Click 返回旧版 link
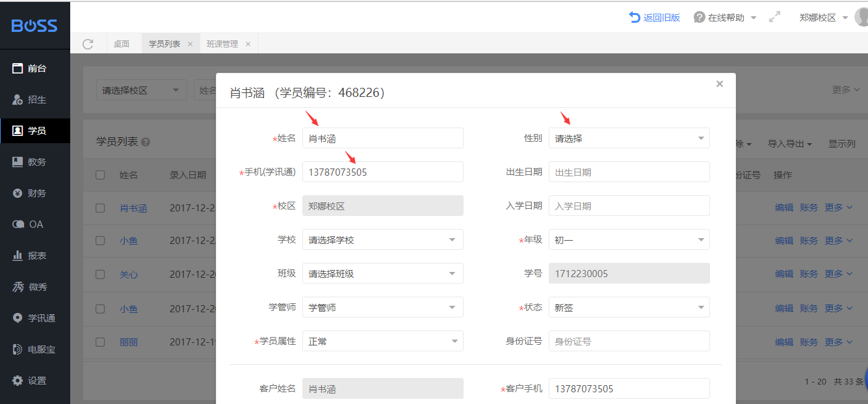Screen dimensions: 868x404 pos(655,18)
